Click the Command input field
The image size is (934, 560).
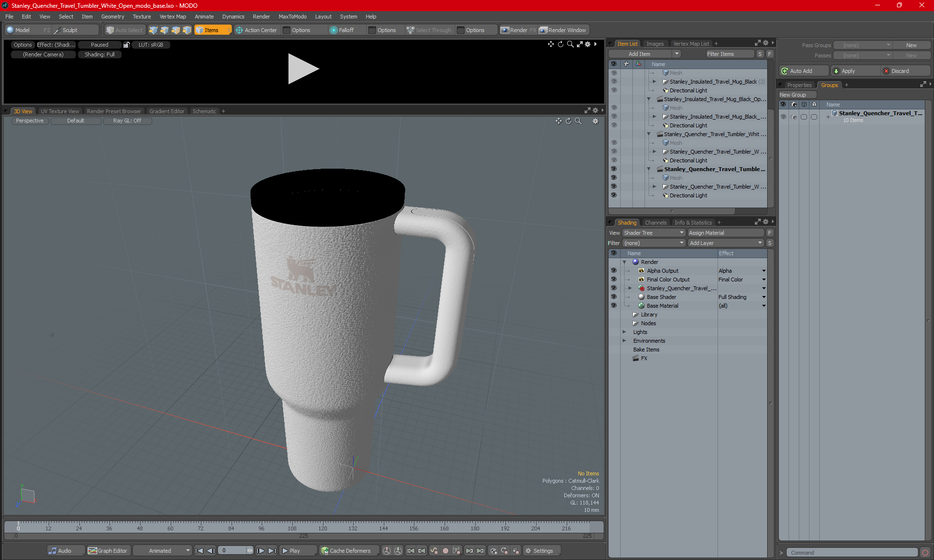coord(853,553)
